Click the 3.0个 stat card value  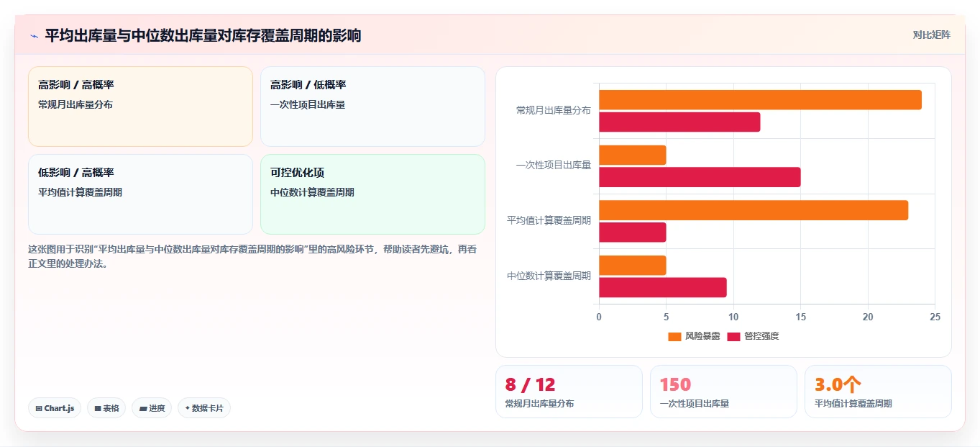point(838,385)
